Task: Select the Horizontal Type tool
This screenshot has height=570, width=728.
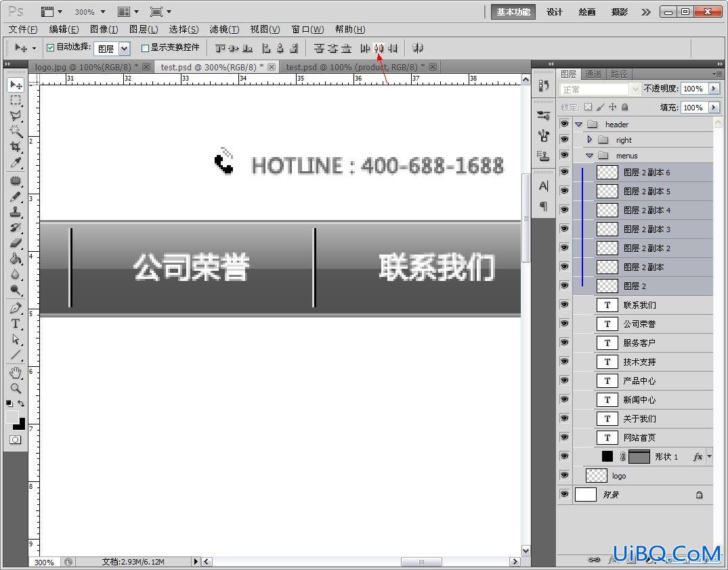Action: [x=16, y=324]
